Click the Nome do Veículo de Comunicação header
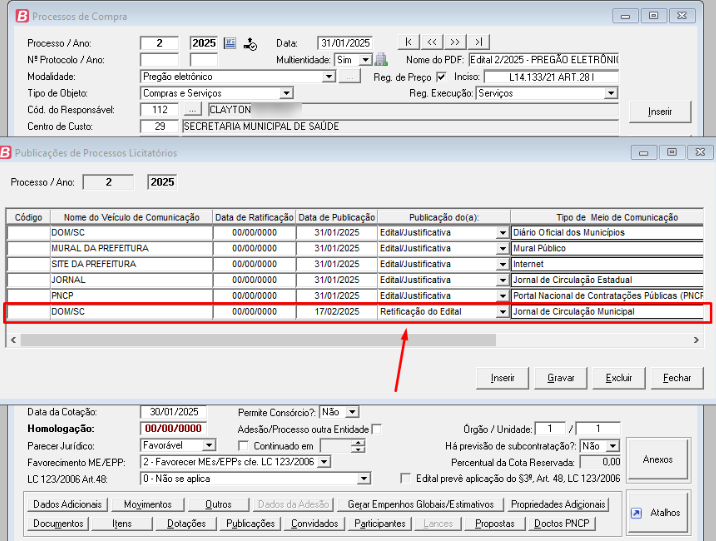The width and height of the screenshot is (716, 541). click(132, 217)
